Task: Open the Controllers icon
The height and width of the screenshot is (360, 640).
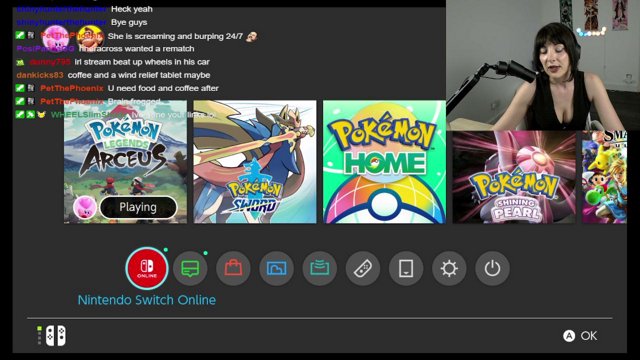Action: [x=363, y=268]
